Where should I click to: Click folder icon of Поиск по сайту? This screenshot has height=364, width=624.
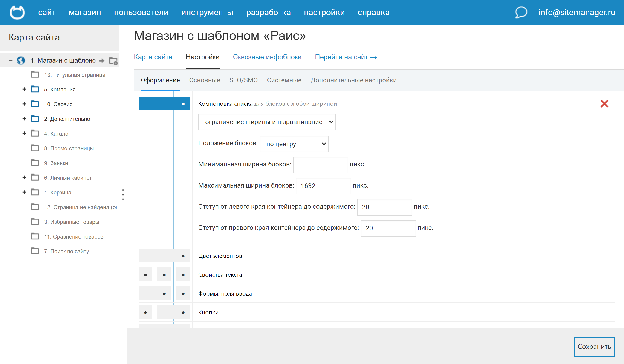pos(35,251)
